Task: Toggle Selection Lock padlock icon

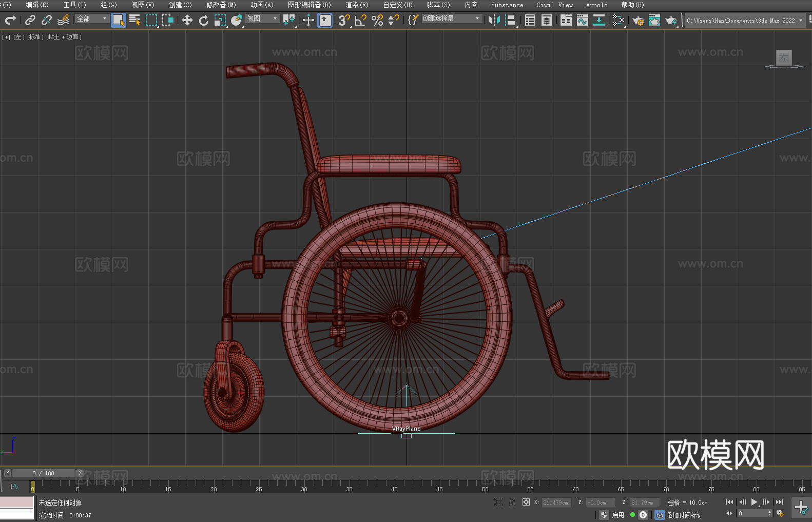Action: (x=512, y=502)
